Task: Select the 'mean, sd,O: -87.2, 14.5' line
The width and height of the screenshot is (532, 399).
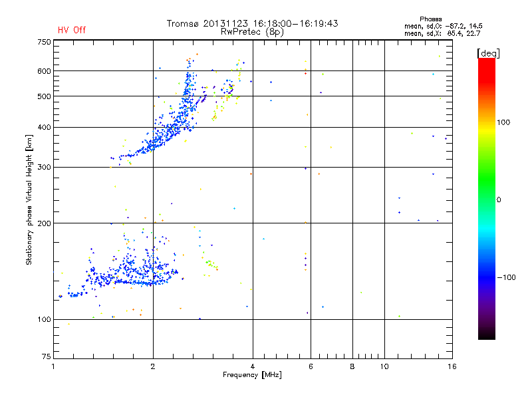Action: 443,26
